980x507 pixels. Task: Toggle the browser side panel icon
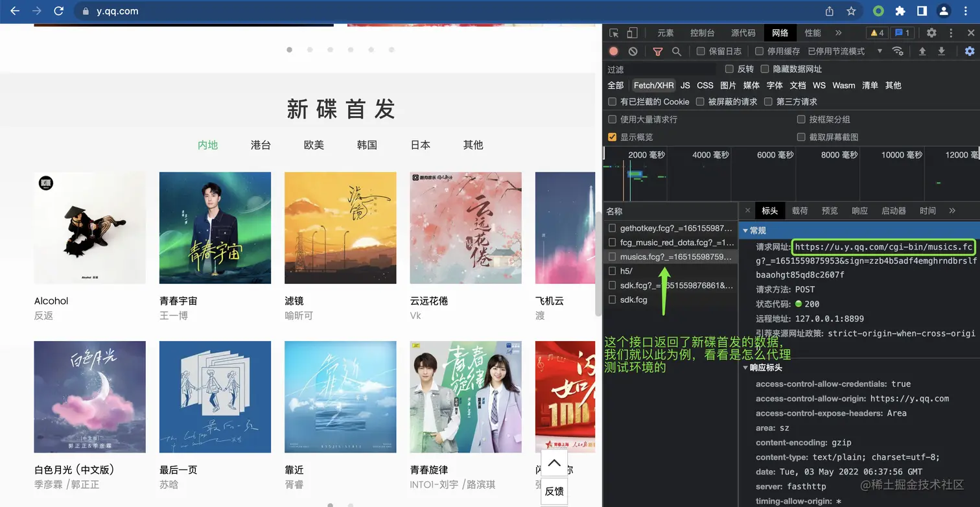tap(922, 11)
